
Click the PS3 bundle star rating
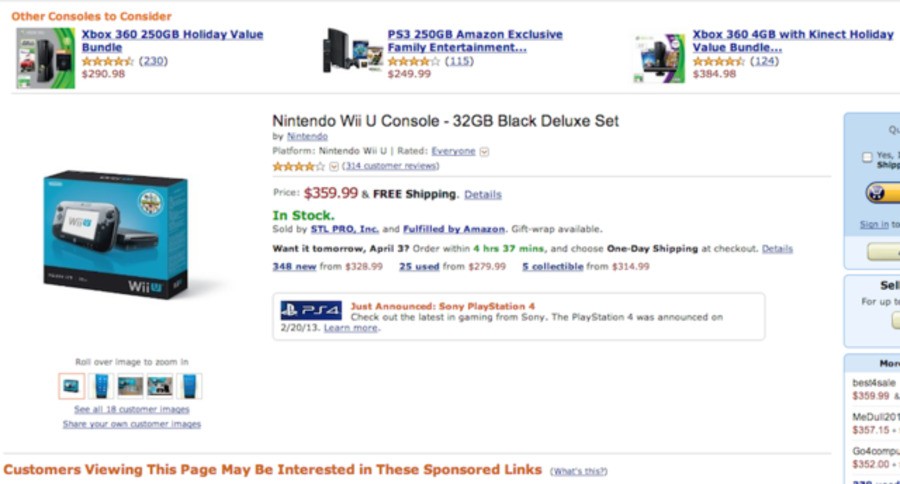[413, 61]
